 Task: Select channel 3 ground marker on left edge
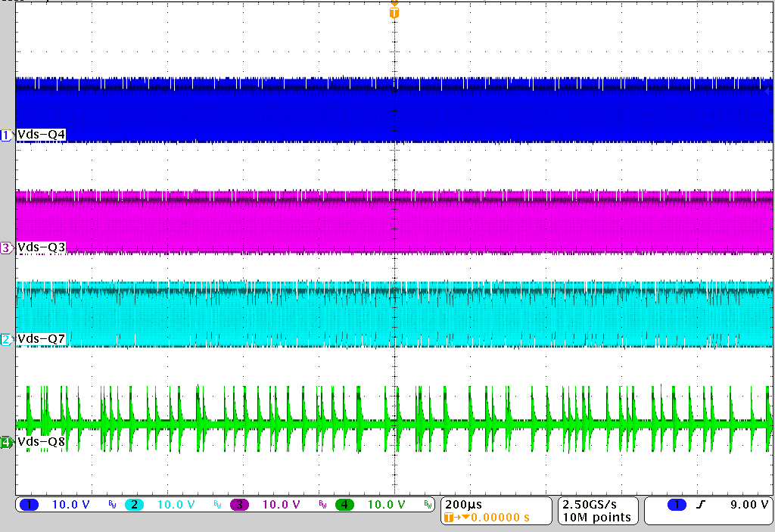[6, 247]
